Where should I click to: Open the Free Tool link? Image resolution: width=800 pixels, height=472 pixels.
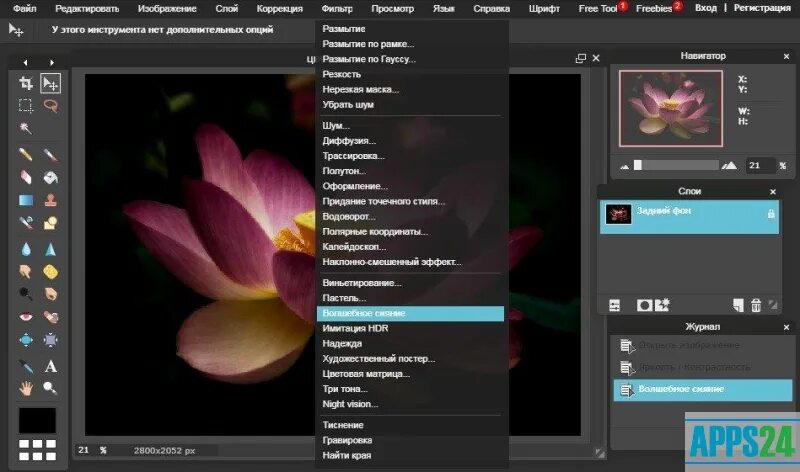point(598,8)
